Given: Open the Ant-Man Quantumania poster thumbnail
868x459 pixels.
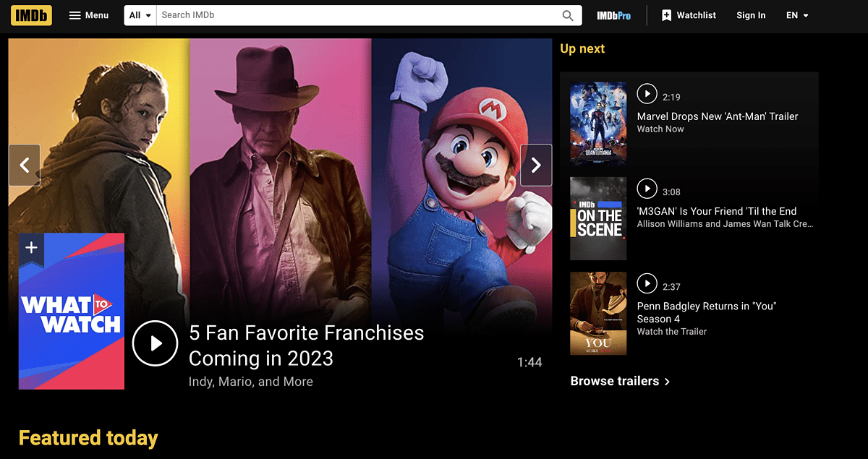Looking at the screenshot, I should point(598,124).
